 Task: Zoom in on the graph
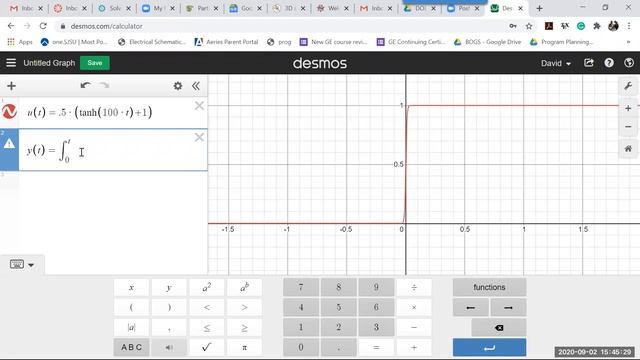coord(628,108)
